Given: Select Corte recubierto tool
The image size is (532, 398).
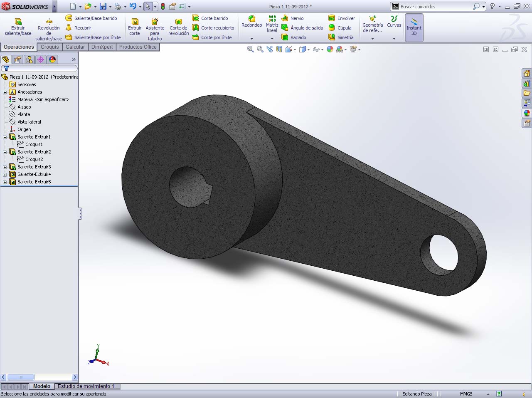Looking at the screenshot, I should pos(213,28).
